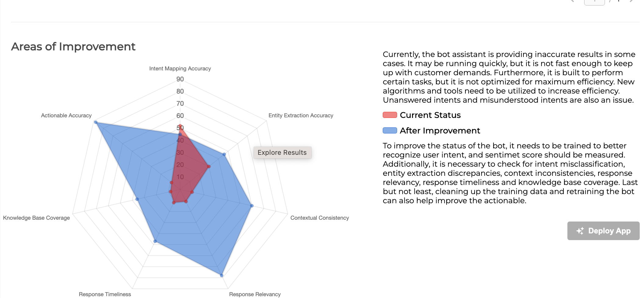Screen dimensions: 644x298
Task: Click the sparkle icon on Deploy App
Action: 580,231
